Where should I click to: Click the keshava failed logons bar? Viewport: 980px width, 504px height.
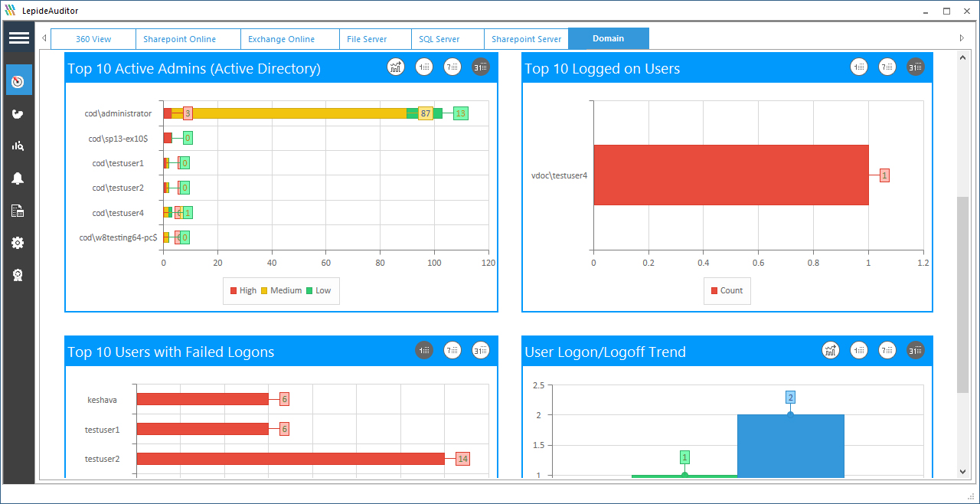(203, 399)
